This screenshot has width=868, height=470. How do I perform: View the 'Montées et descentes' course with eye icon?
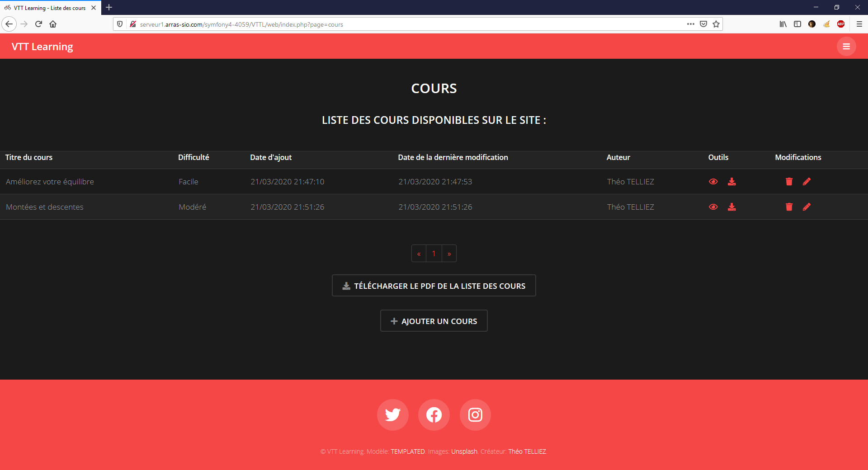click(713, 207)
